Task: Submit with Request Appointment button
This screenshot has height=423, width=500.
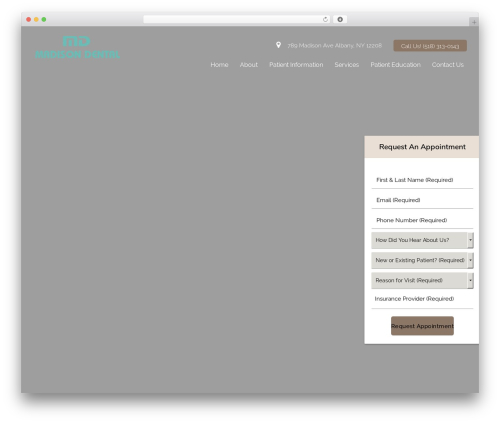Action: (x=422, y=326)
